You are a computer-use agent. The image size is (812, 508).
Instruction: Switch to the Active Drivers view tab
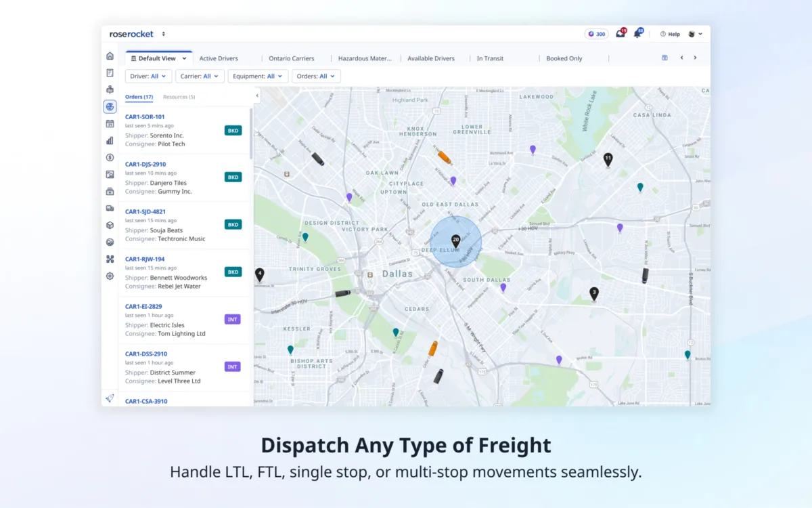pos(219,58)
